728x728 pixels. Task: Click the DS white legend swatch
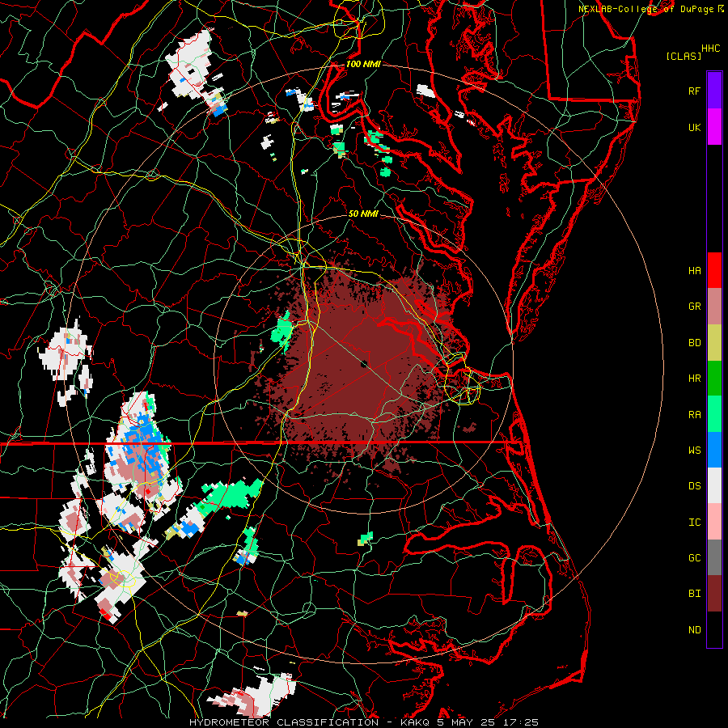click(x=714, y=485)
